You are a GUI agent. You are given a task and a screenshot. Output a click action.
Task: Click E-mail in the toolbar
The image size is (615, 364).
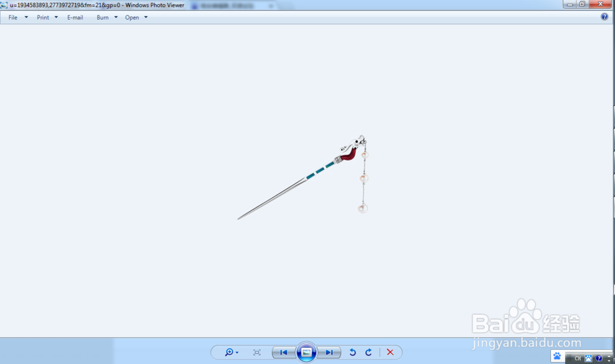pos(75,17)
